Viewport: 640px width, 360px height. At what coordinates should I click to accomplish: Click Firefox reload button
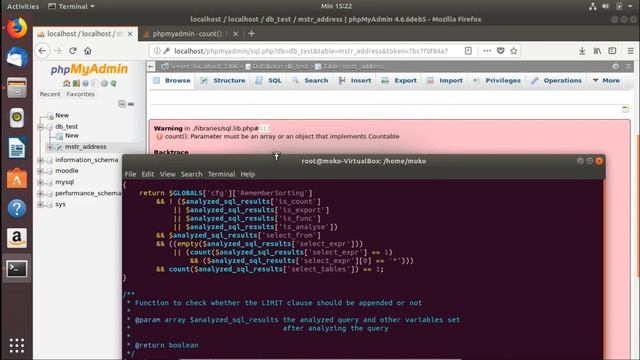pos(73,51)
